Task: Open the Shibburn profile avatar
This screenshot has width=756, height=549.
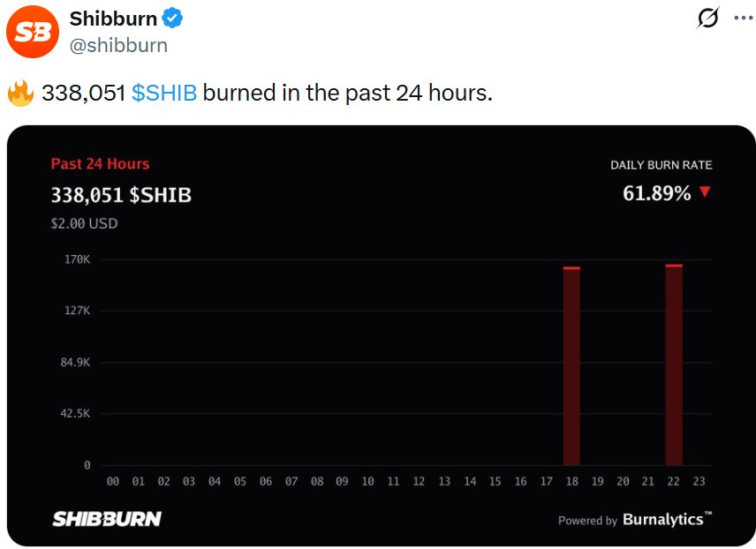Action: [33, 32]
